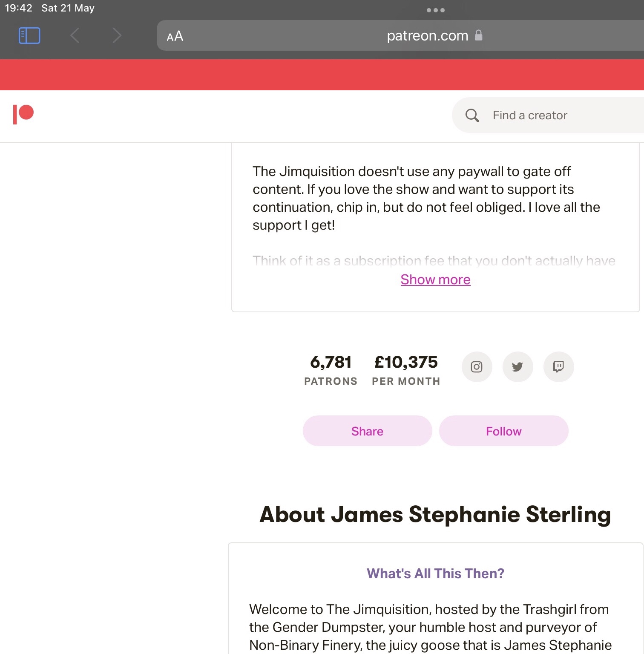Image resolution: width=644 pixels, height=654 pixels.
Task: Click paragraph starting 'Welcome to The Jimquisition'
Action: tap(430, 627)
